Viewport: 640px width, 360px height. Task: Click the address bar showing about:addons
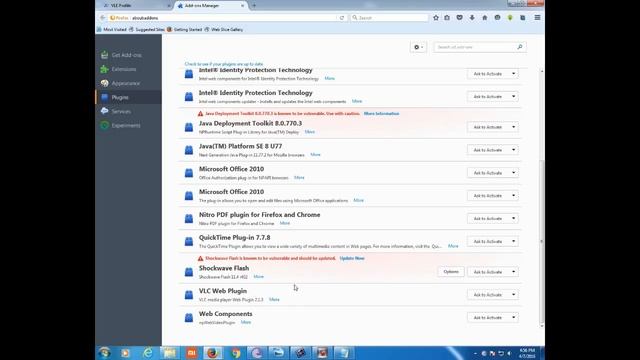227,18
